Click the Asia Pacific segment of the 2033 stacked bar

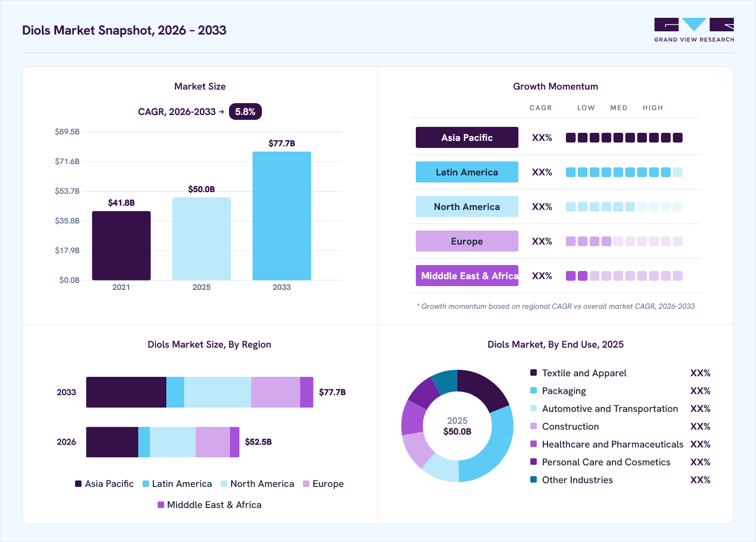click(126, 392)
